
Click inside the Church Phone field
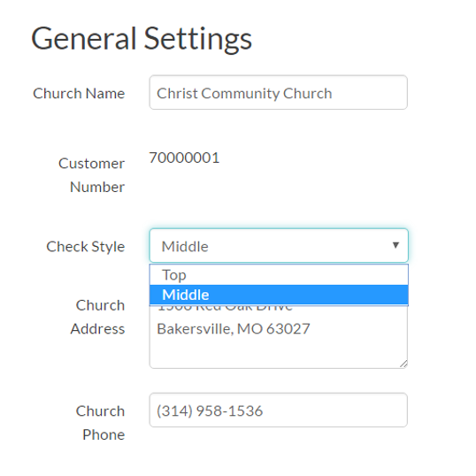tap(278, 410)
